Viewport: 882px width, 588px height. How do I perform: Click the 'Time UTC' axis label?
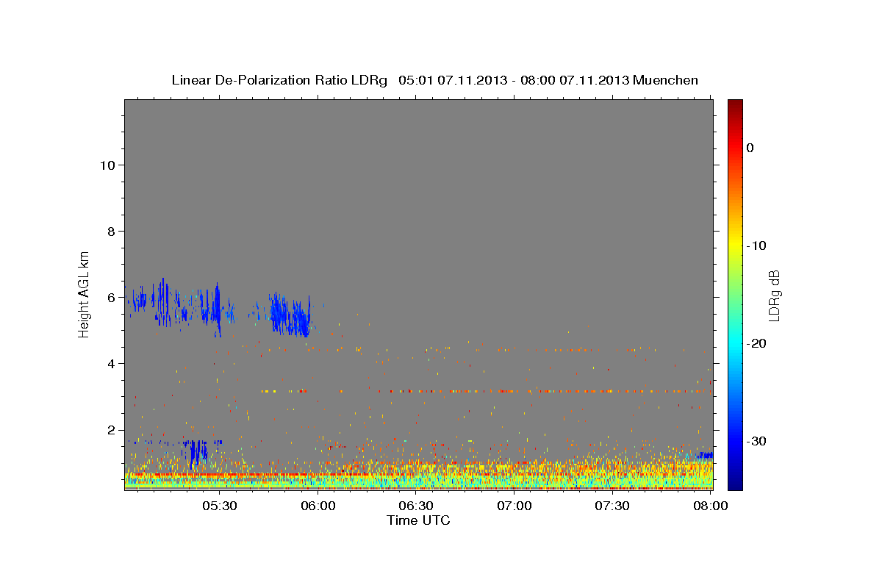[418, 520]
